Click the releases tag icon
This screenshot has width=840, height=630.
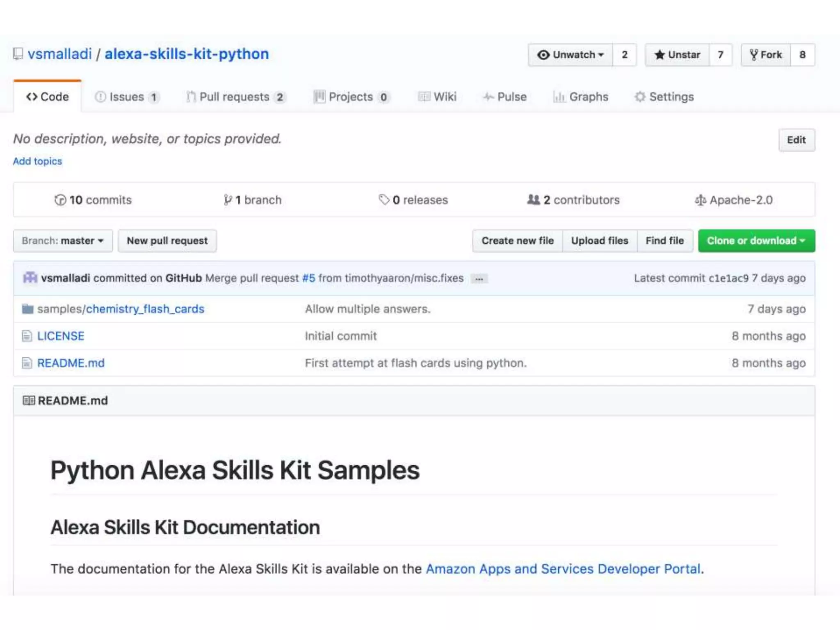pos(384,200)
